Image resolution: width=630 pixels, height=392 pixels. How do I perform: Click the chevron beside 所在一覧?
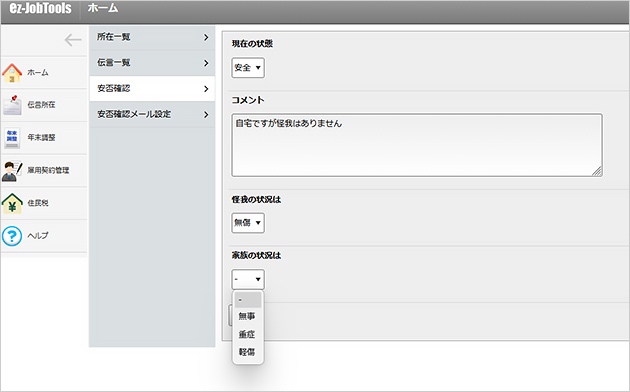tap(206, 37)
